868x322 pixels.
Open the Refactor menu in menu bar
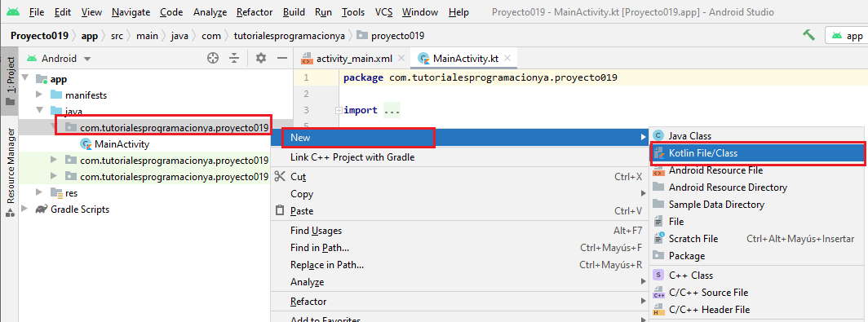coord(254,11)
